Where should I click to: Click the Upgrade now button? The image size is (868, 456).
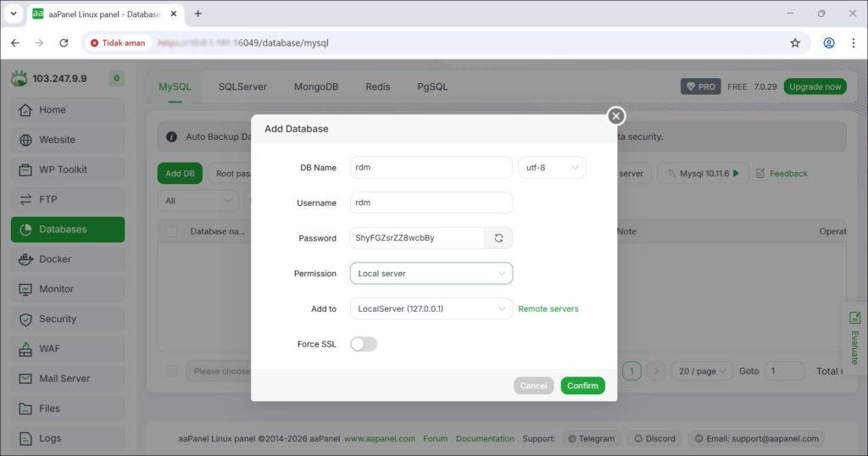click(x=815, y=87)
